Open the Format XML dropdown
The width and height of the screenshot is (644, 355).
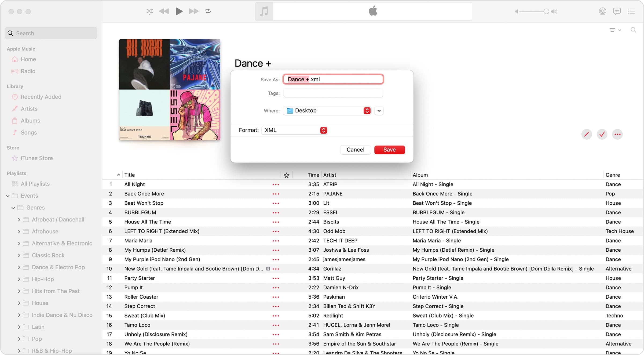pyautogui.click(x=295, y=130)
